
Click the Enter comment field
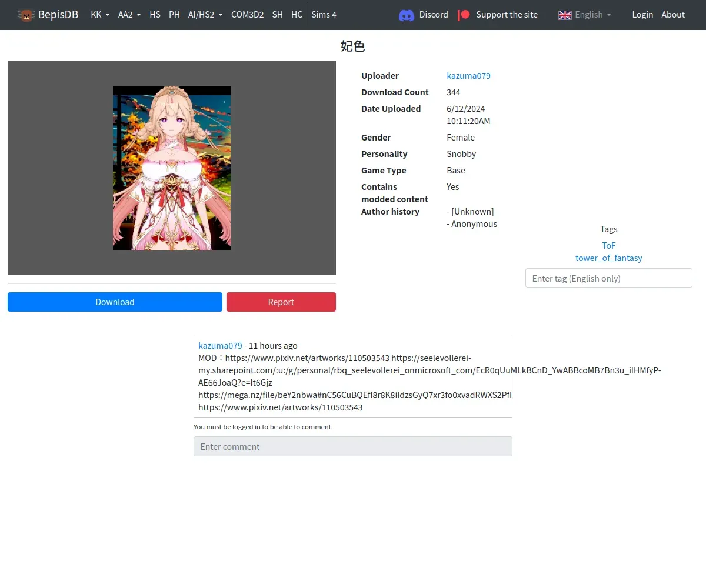(x=353, y=446)
